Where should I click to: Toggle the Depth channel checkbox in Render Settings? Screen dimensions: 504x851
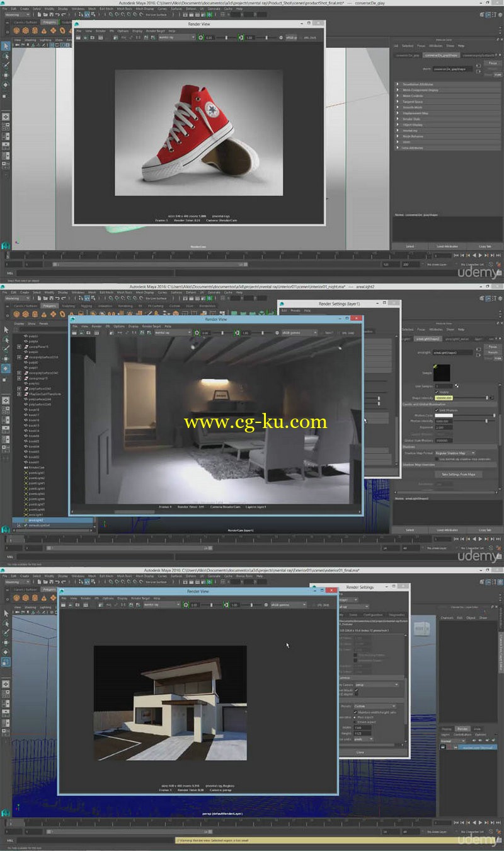pos(356,694)
